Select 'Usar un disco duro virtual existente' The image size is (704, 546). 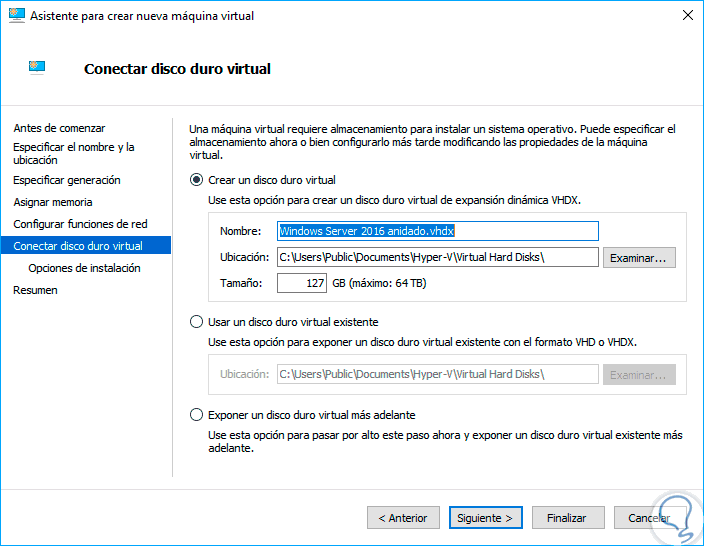coord(196,323)
